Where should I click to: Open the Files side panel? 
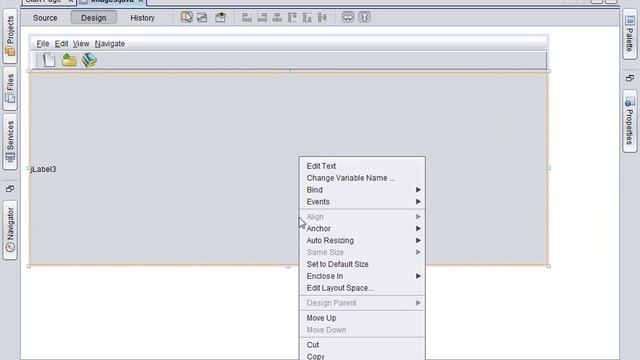click(x=10, y=89)
